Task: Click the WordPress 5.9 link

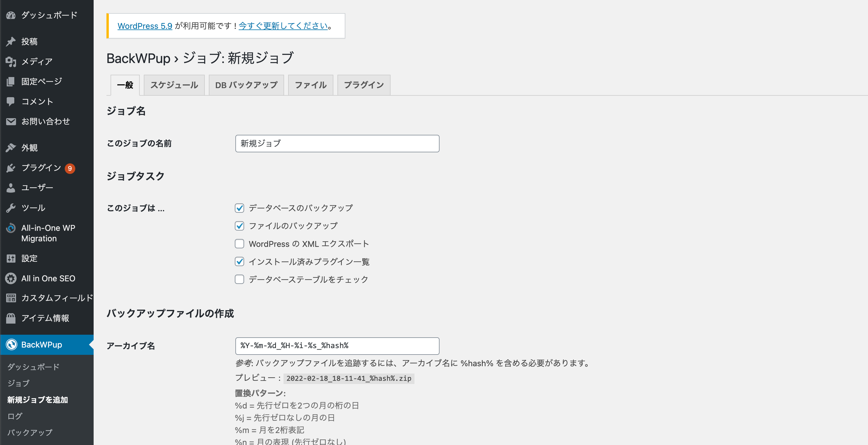Action: coord(145,26)
